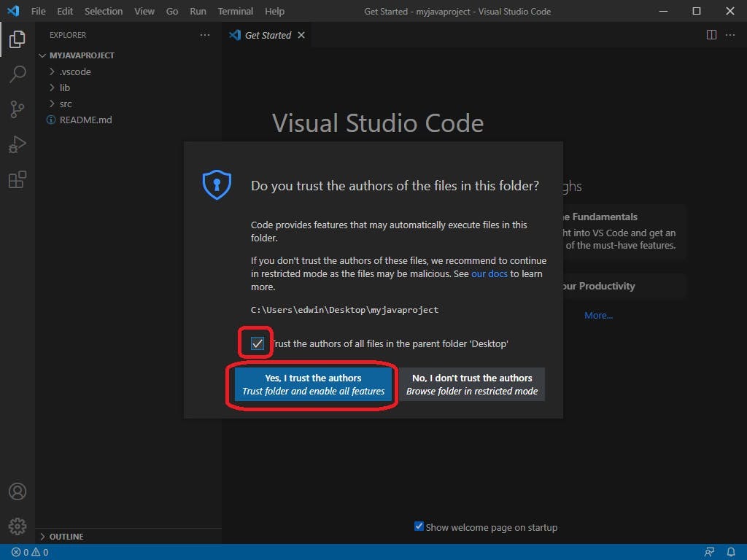Open the Terminal menu

235,11
